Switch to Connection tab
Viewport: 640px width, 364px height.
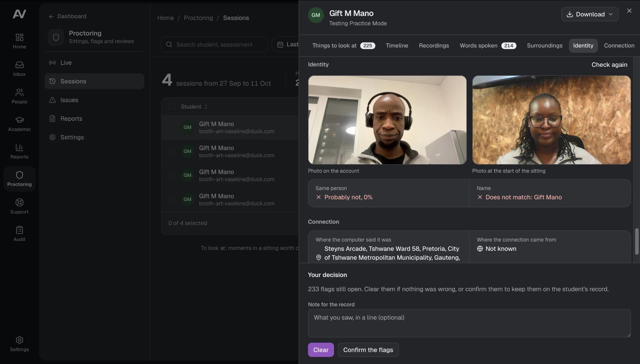(619, 46)
